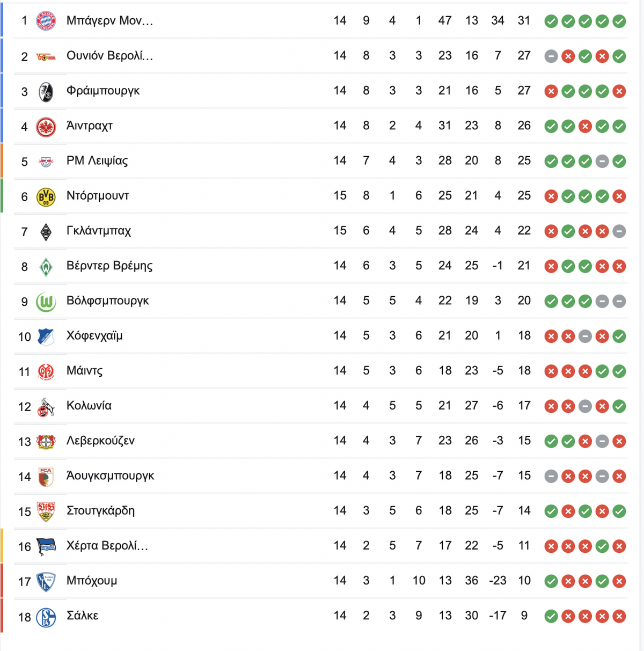Image resolution: width=644 pixels, height=651 pixels.
Task: Click the Union Berlin club crest
Action: 46,56
